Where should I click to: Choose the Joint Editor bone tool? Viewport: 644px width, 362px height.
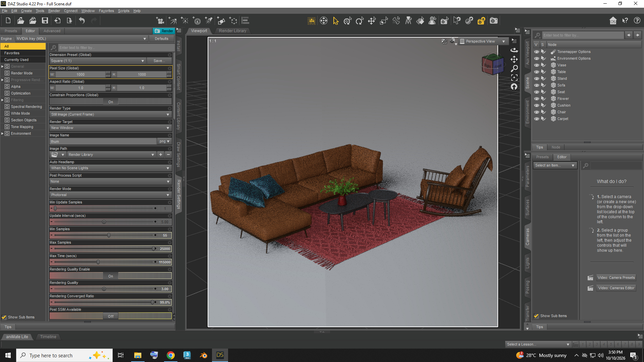396,21
